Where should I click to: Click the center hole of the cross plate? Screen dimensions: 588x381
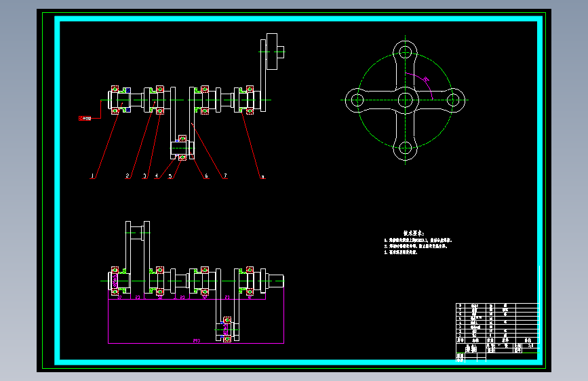point(405,100)
